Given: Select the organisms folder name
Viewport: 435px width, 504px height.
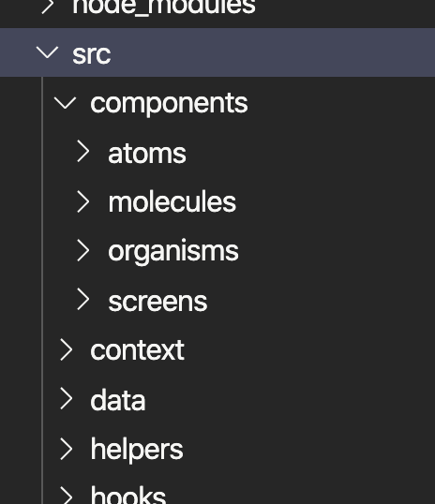Looking at the screenshot, I should (x=173, y=252).
